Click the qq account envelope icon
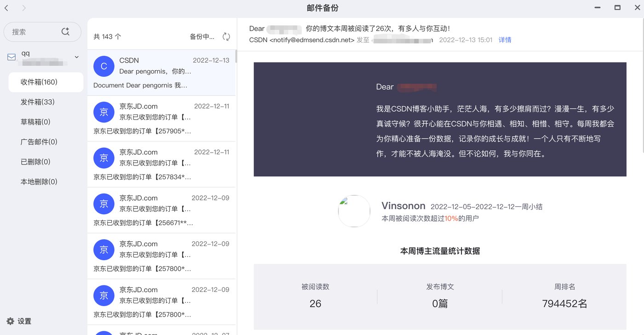This screenshot has height=335, width=644. point(11,57)
